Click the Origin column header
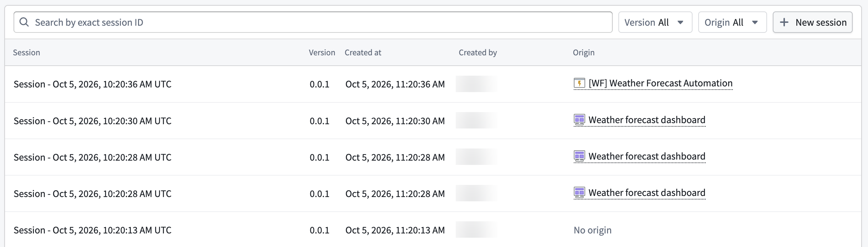 pos(583,52)
